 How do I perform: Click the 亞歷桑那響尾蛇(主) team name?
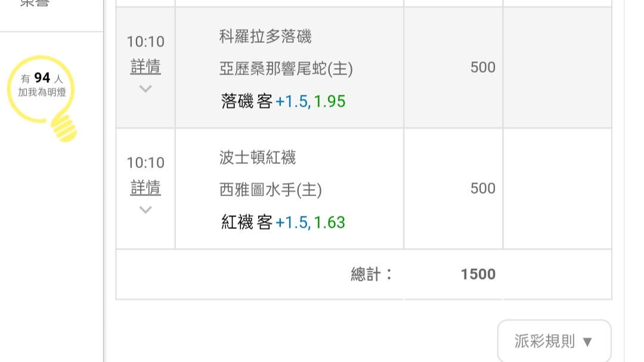point(286,69)
